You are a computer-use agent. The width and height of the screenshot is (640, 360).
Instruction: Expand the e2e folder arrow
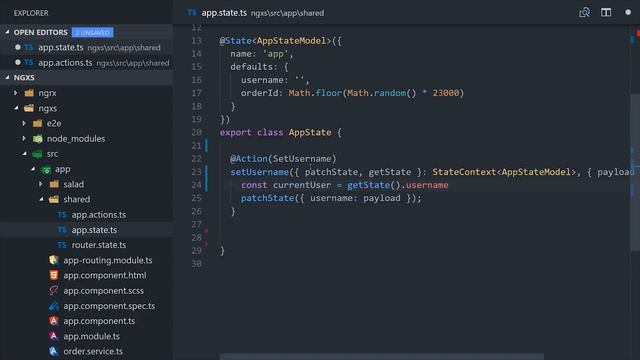tap(24, 123)
